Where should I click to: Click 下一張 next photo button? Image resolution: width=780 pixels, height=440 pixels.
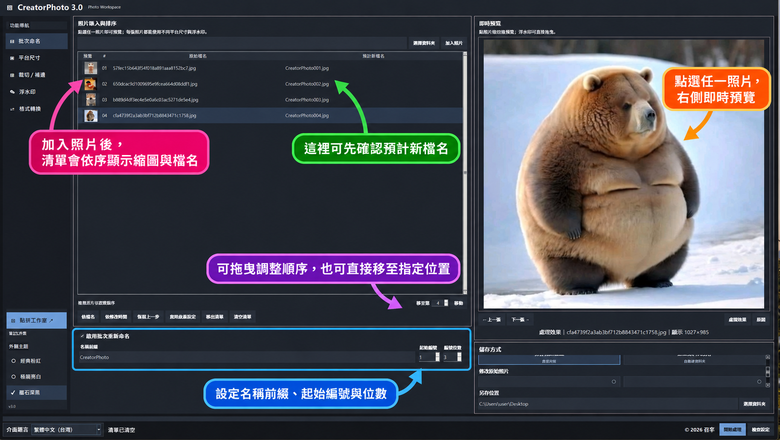(520, 320)
